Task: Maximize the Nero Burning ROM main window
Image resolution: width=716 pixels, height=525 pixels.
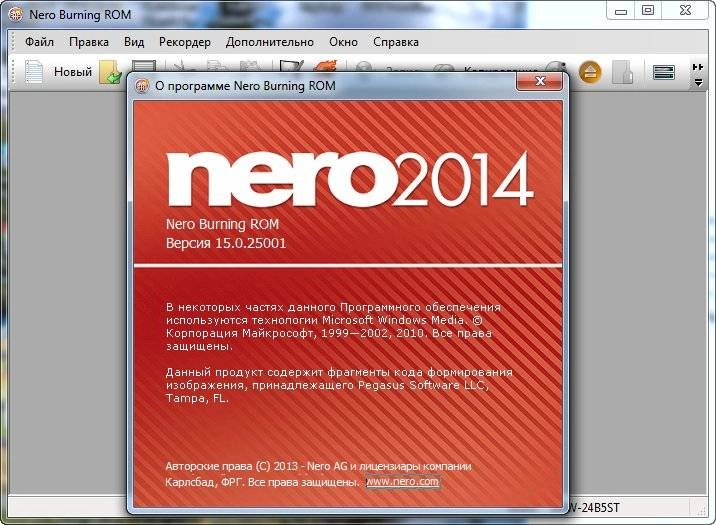Action: coord(648,10)
